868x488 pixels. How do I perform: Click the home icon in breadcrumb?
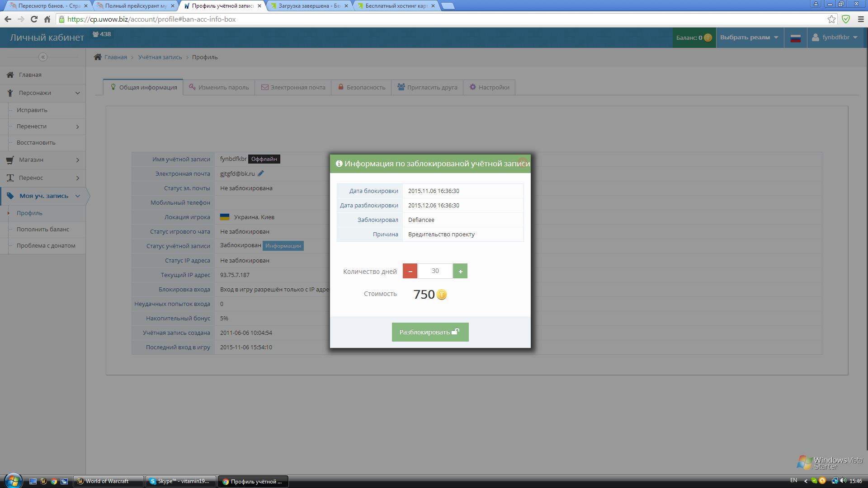pyautogui.click(x=98, y=57)
